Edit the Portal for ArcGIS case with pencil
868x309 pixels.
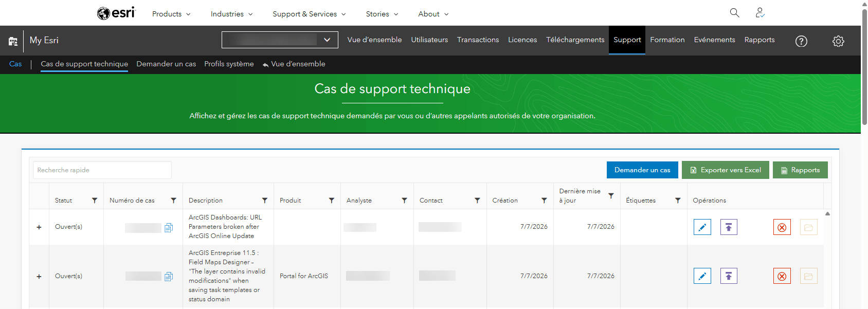click(x=702, y=276)
